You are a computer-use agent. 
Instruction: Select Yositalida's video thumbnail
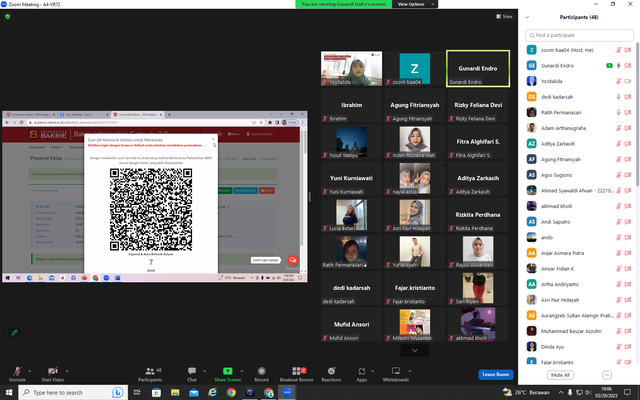(351, 68)
